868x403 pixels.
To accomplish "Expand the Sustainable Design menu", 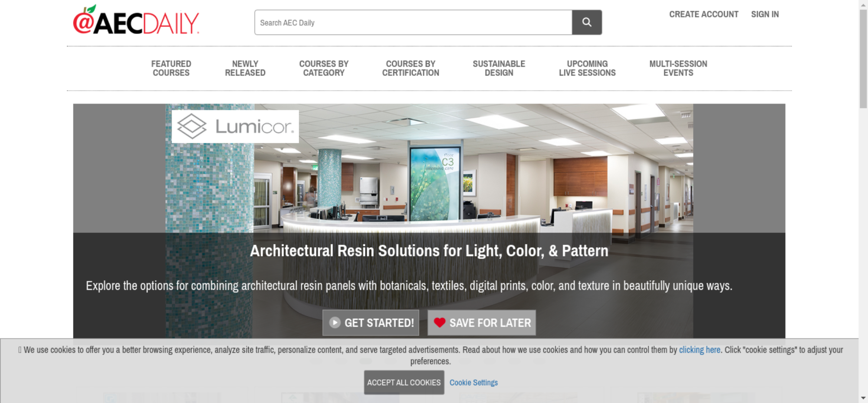I will pos(499,68).
